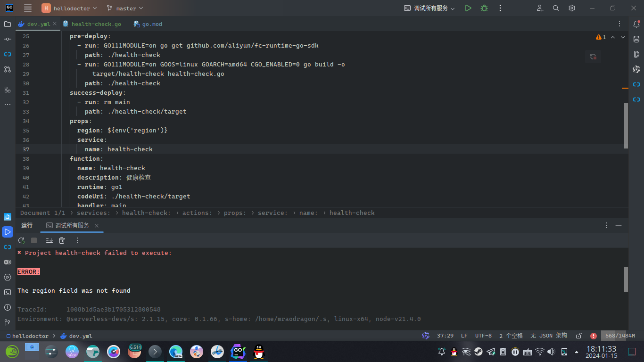Image resolution: width=644 pixels, height=362 pixels.
Task: Click the red error indicator in status bar
Action: [x=593, y=336]
